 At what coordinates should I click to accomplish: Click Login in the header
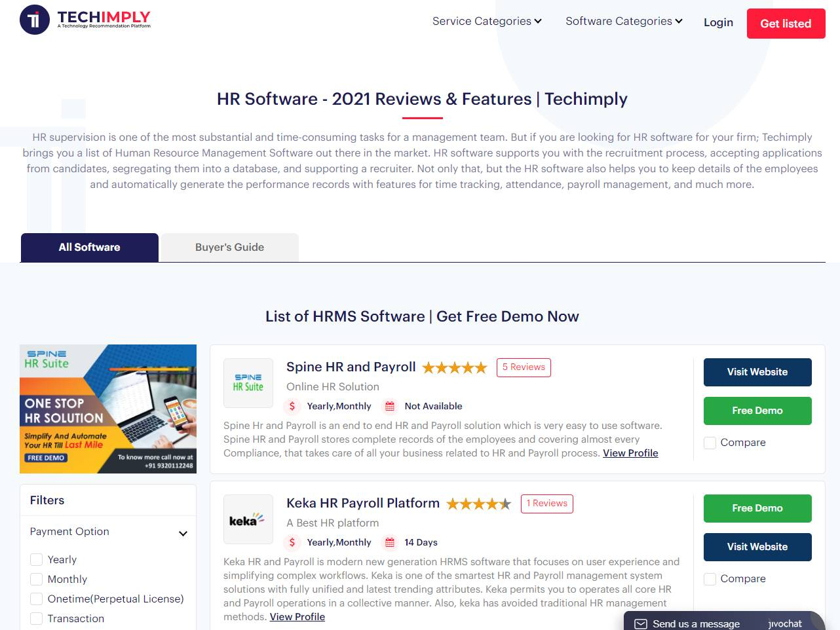(x=718, y=22)
